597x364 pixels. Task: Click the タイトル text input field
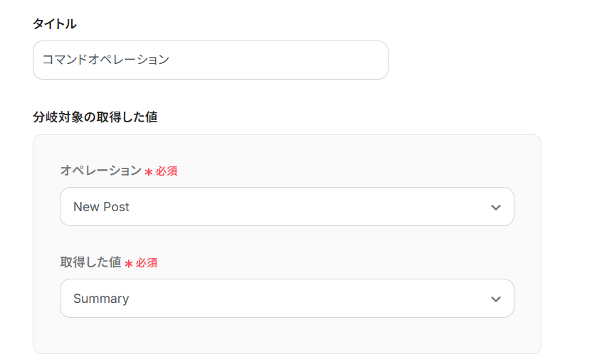(x=210, y=60)
